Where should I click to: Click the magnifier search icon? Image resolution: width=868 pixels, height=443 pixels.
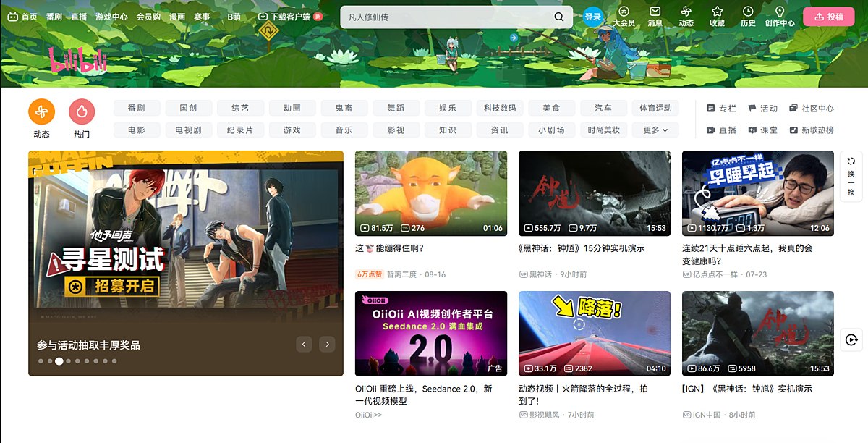[559, 17]
